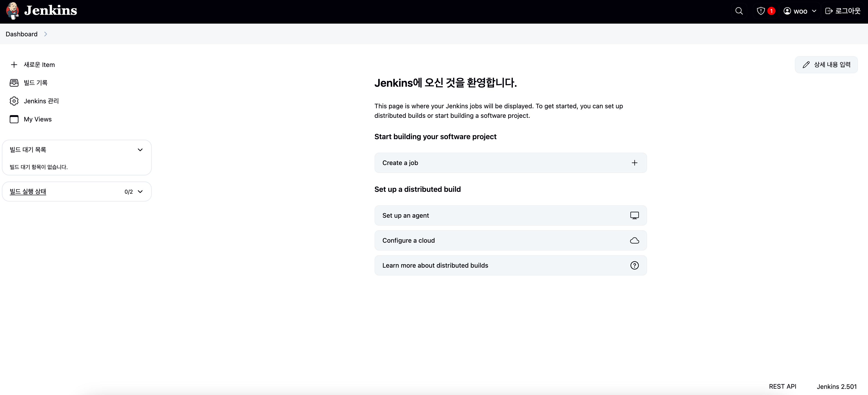868x395 pixels.
Task: Click the My Views window icon
Action: [14, 119]
